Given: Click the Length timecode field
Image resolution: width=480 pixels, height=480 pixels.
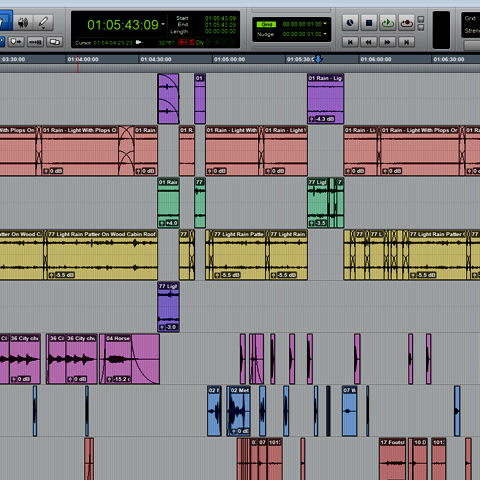Looking at the screenshot, I should coord(220,31).
